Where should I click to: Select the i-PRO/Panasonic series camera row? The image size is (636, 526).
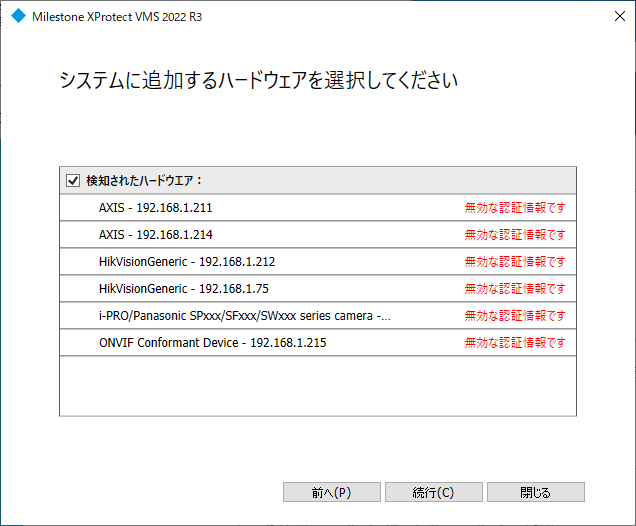pyautogui.click(x=318, y=316)
